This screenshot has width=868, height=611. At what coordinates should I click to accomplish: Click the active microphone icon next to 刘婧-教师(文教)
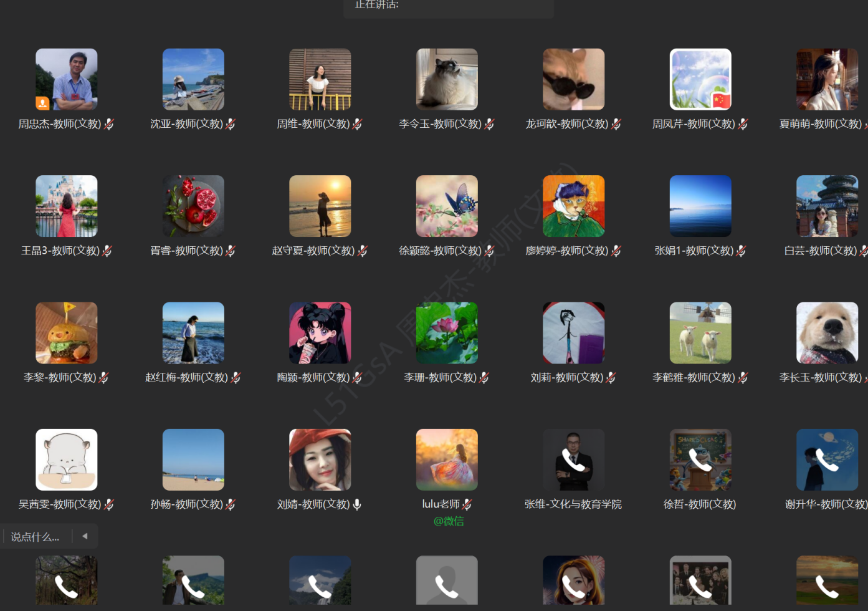(x=357, y=504)
